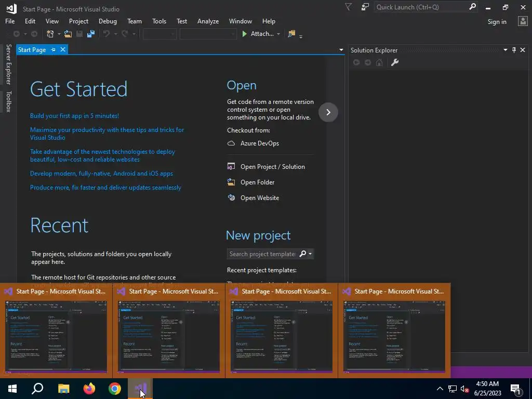
Task: Launch Chrome from taskbar
Action: click(115, 389)
